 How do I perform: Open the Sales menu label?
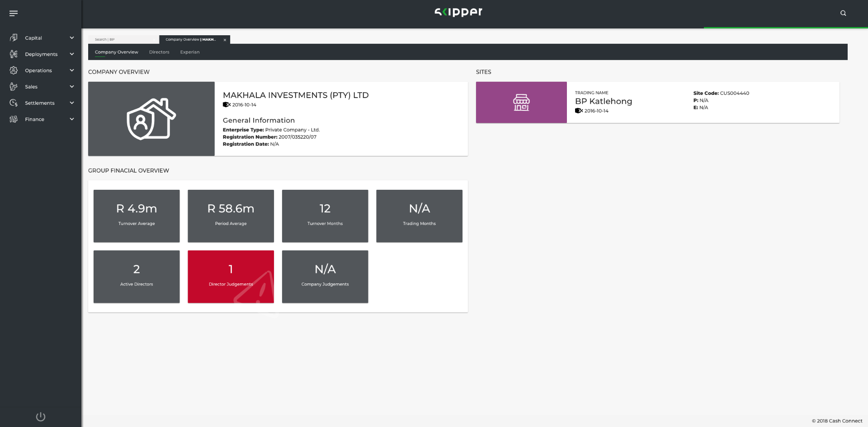pyautogui.click(x=31, y=87)
